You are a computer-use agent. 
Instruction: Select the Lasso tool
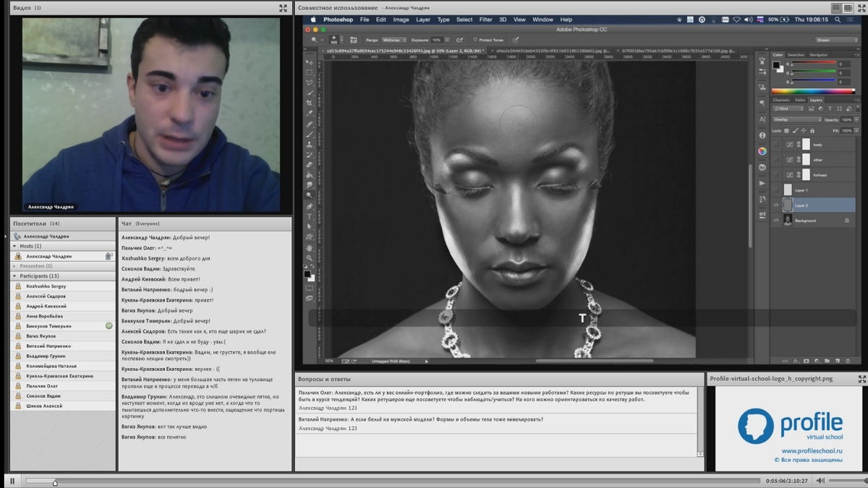coord(310,82)
